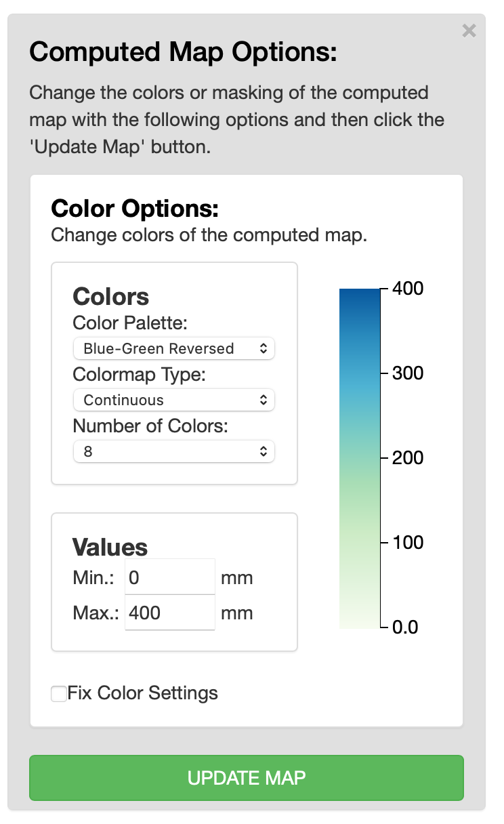This screenshot has width=504, height=824.
Task: Focus the Max. value input field
Action: pyautogui.click(x=170, y=613)
